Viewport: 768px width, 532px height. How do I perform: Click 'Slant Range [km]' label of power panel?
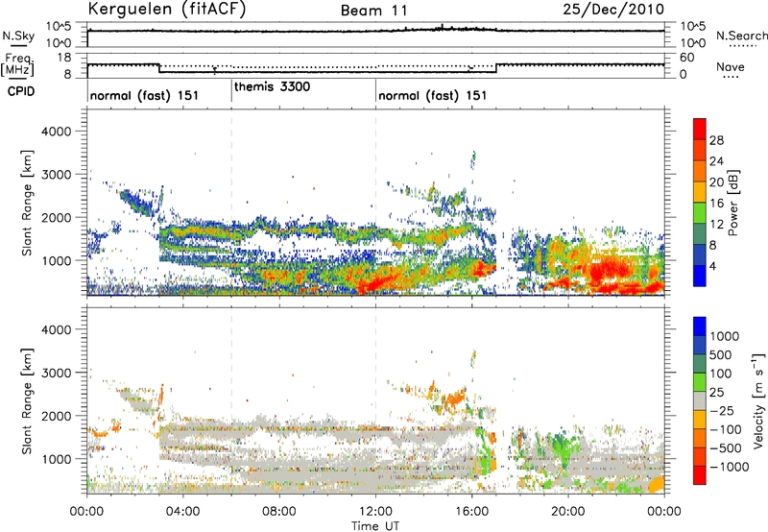point(28,203)
